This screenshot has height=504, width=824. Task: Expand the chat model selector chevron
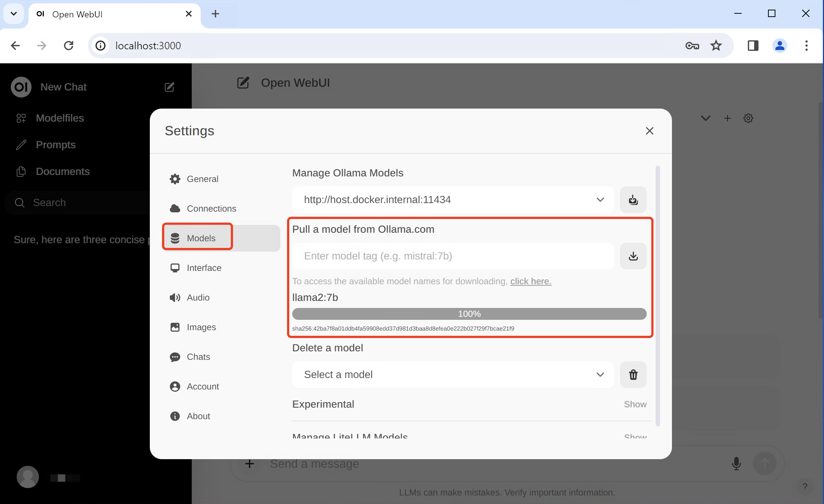[x=705, y=118]
